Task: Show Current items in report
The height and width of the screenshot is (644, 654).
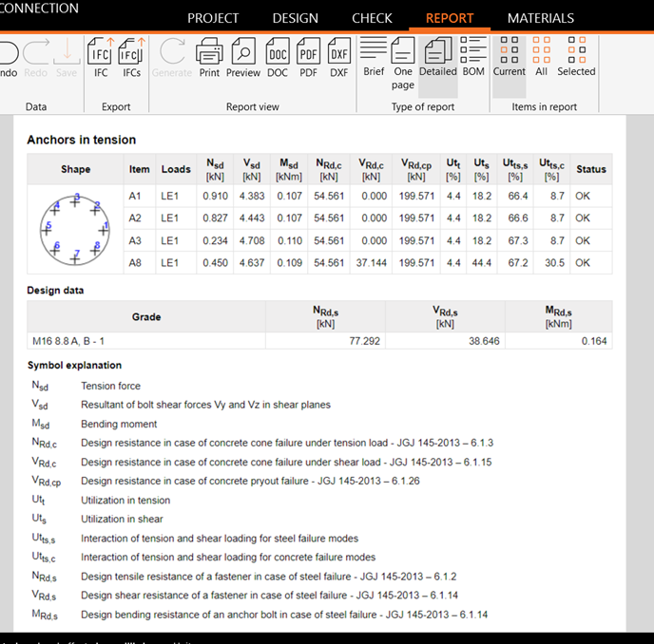Action: pos(510,56)
